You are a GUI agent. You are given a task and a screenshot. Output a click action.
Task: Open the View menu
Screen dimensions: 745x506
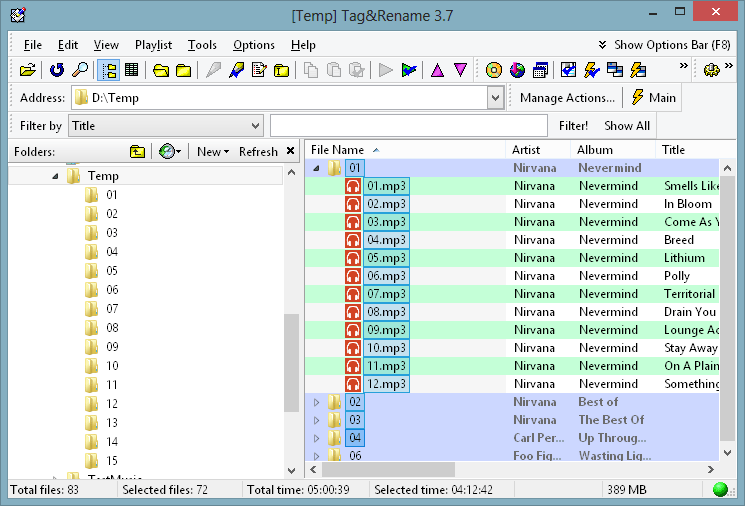(x=106, y=45)
